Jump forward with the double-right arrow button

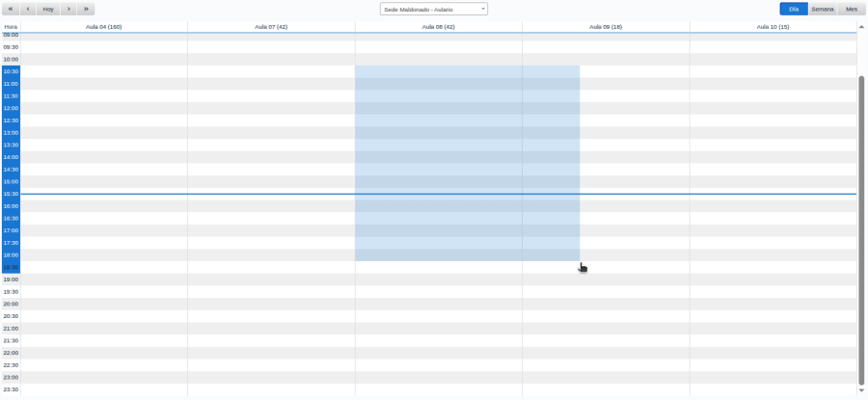[86, 9]
